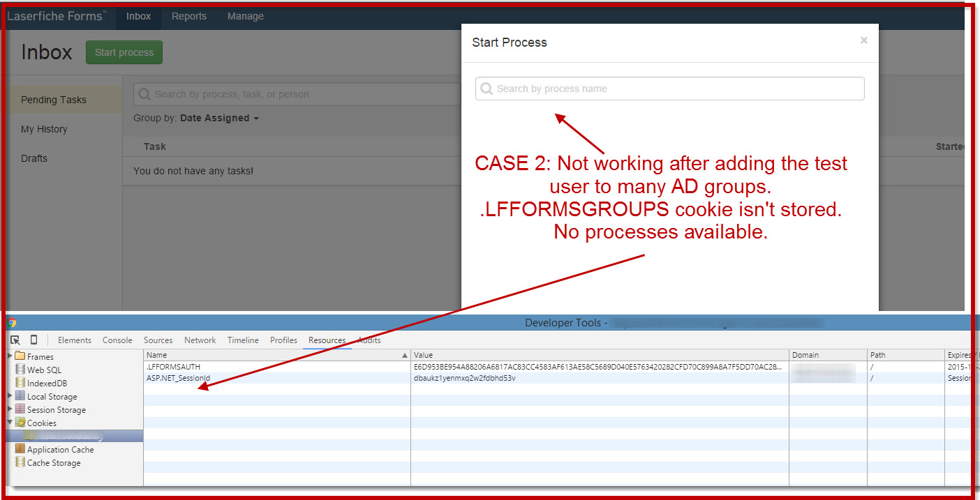This screenshot has height=500, width=980.
Task: Close the Start Process dialog
Action: tap(864, 40)
